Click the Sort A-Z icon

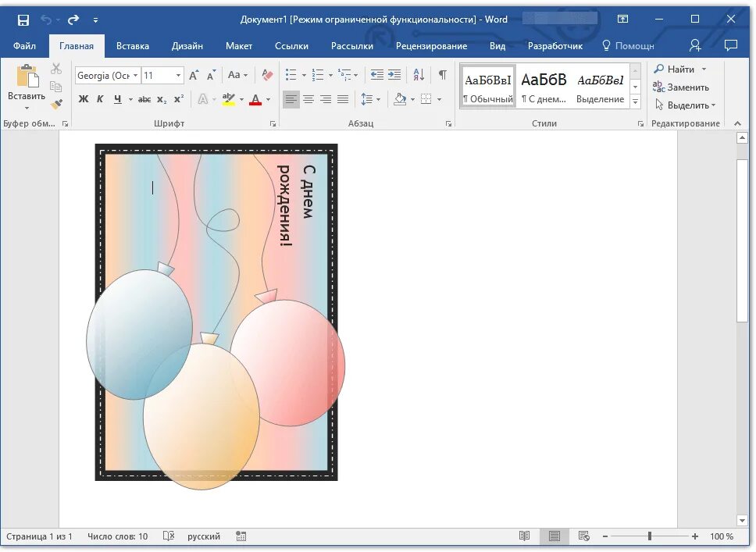(419, 75)
